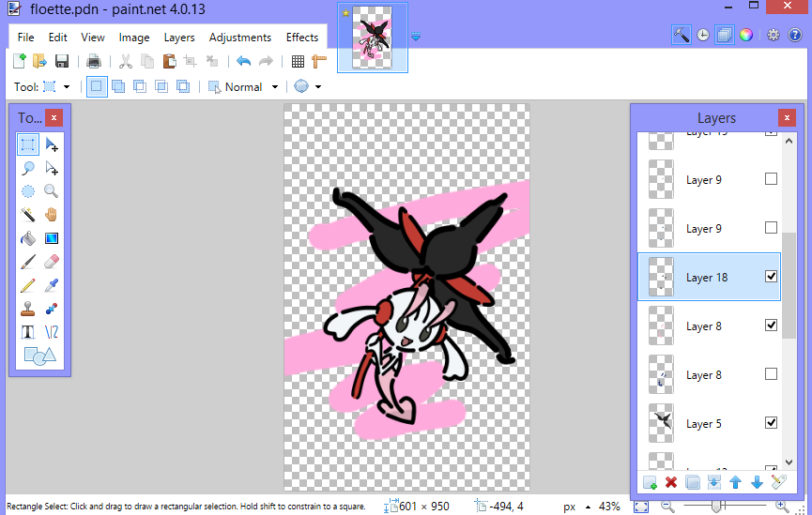Click the floette image thumbnail tab
The image size is (812, 515).
tap(373, 38)
